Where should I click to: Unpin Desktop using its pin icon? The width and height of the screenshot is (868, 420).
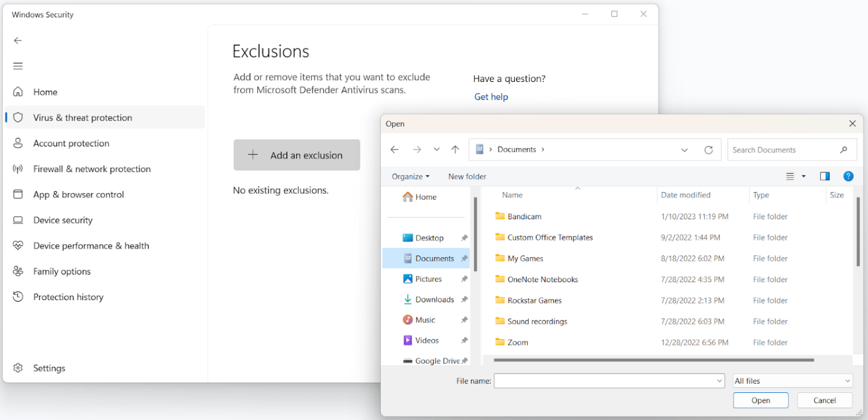tap(463, 237)
